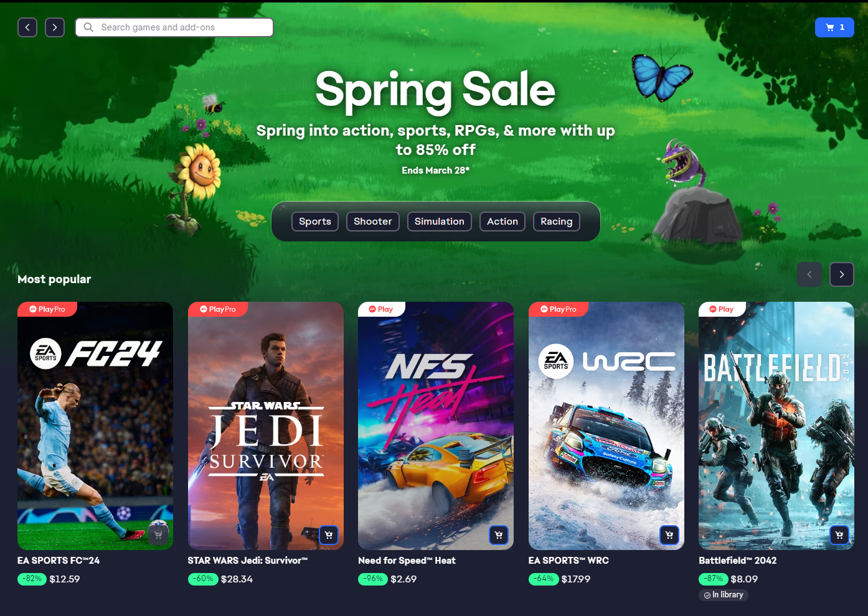Image resolution: width=868 pixels, height=616 pixels.
Task: Open the EA SPORTS FC 24 cover art
Action: click(95, 426)
